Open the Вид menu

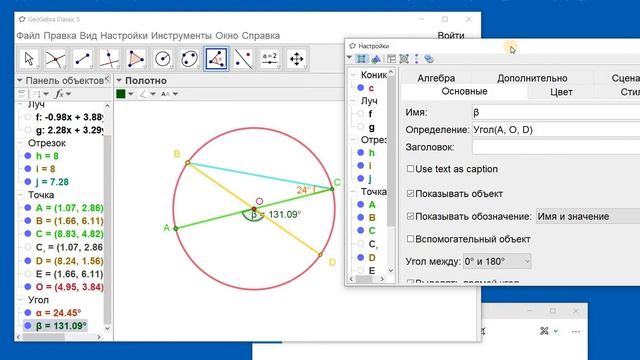[x=88, y=36]
